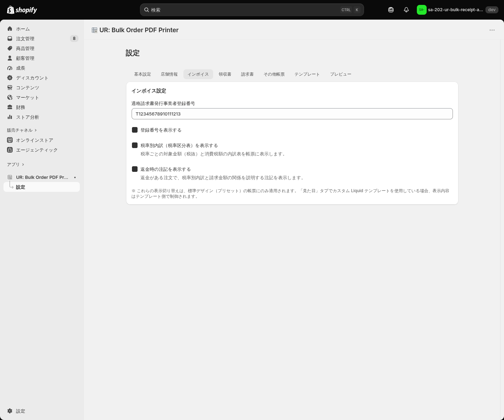The width and height of the screenshot is (504, 420).
Task: Open 商品管理 in the sidebar
Action: tap(42, 48)
